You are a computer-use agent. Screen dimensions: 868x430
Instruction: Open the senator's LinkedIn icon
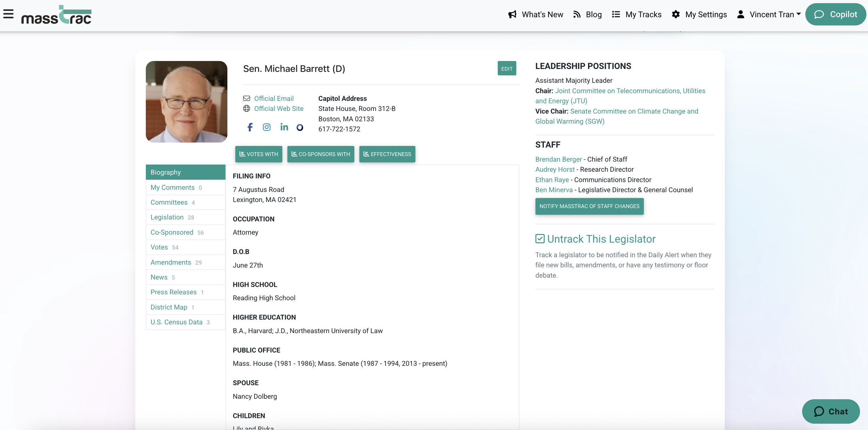click(284, 127)
